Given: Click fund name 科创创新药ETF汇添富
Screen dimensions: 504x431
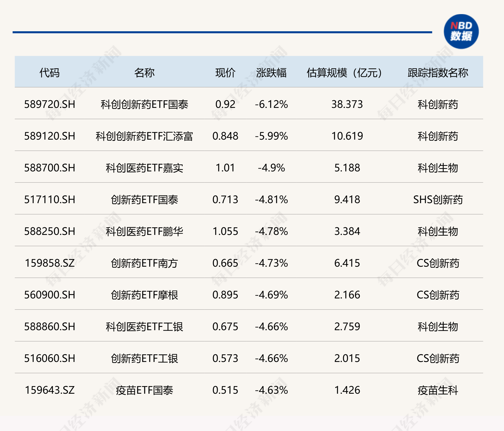Looking at the screenshot, I should click(144, 136).
